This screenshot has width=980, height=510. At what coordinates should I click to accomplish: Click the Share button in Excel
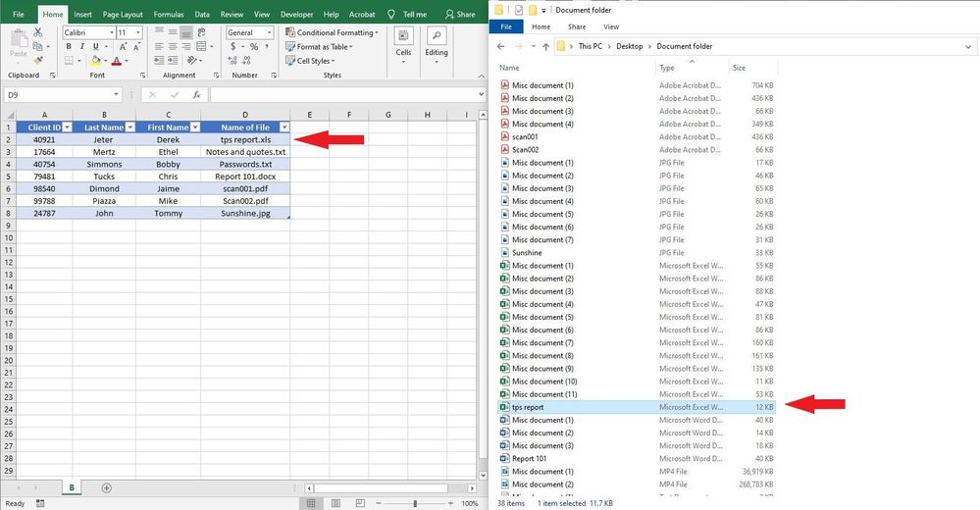click(460, 15)
